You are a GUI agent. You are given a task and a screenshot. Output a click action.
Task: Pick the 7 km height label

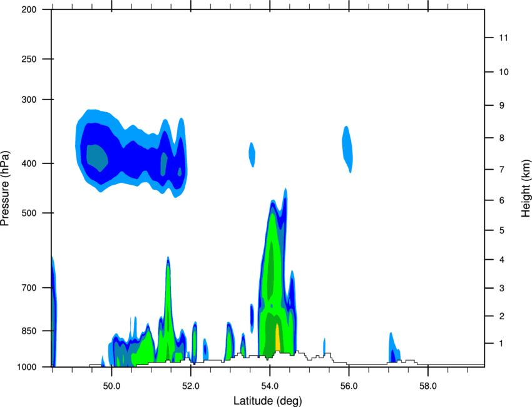coord(502,170)
